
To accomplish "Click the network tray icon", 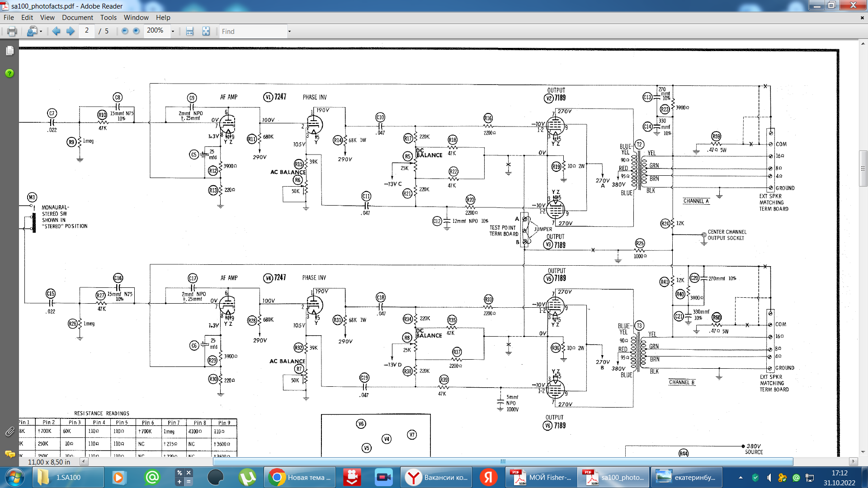I will 810,477.
